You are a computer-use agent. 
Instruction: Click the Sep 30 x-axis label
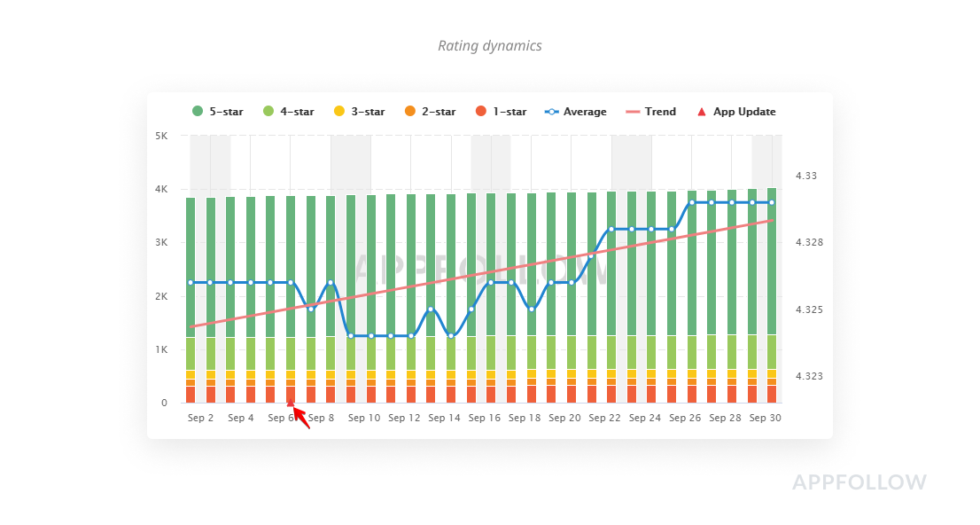pos(765,418)
